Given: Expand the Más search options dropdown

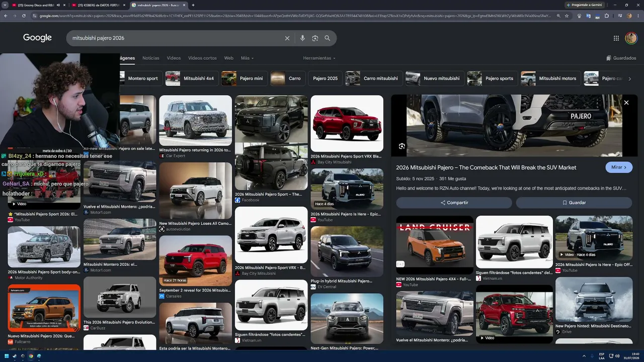Looking at the screenshot, I should [247, 58].
